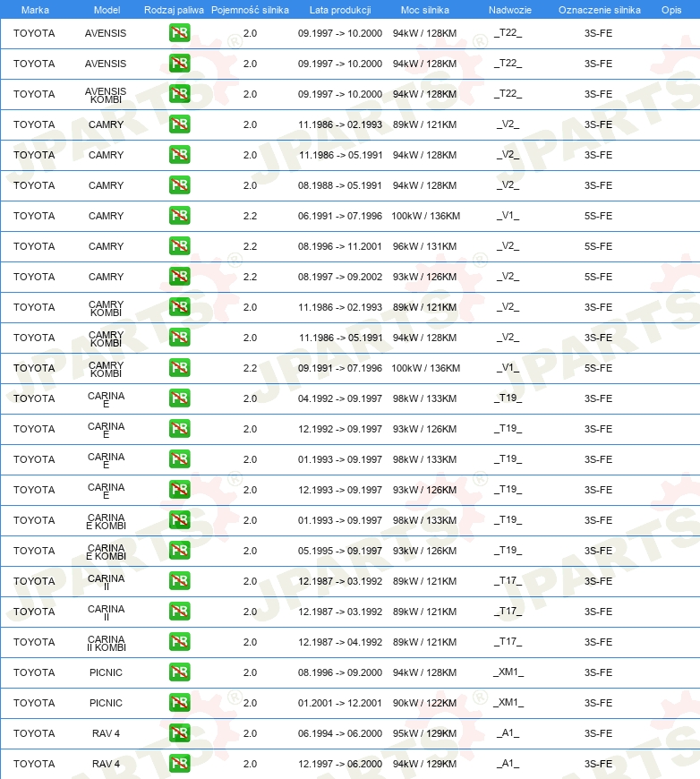Click _T22_ body code in AVENSIS KOMBI row
The height and width of the screenshot is (779, 700).
coord(508,94)
